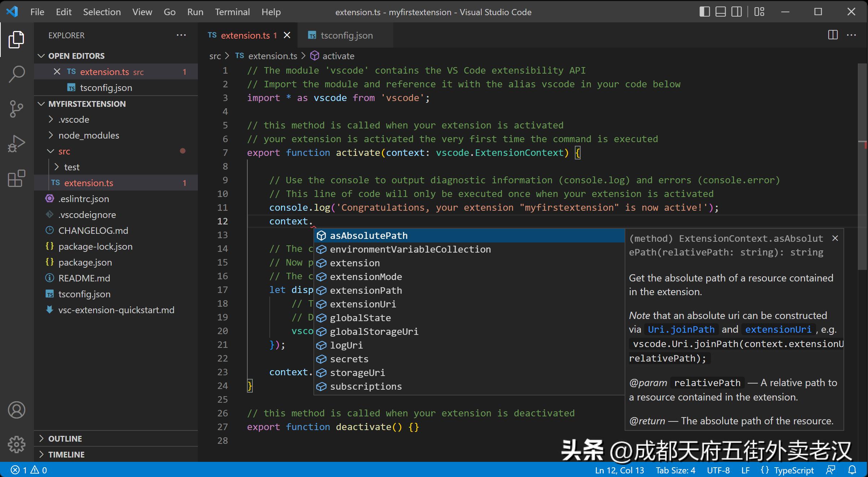
Task: Collapse the OPEN EDITORS section
Action: [x=76, y=56]
